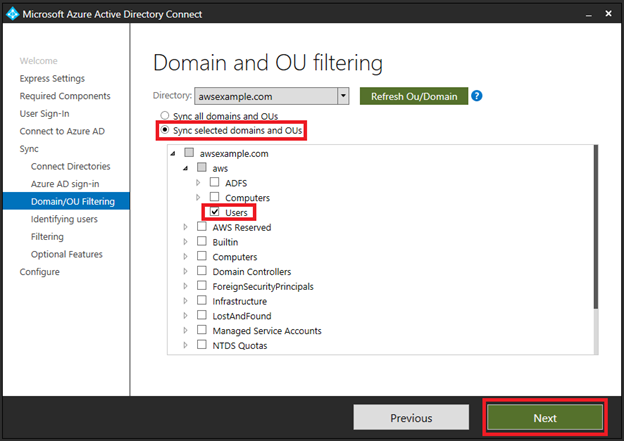Select Sync selected domains and OUs radio

164,130
